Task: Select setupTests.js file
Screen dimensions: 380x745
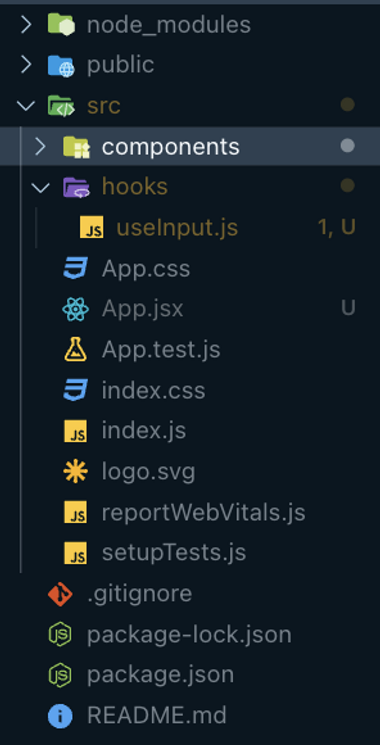Action: (x=190, y=553)
